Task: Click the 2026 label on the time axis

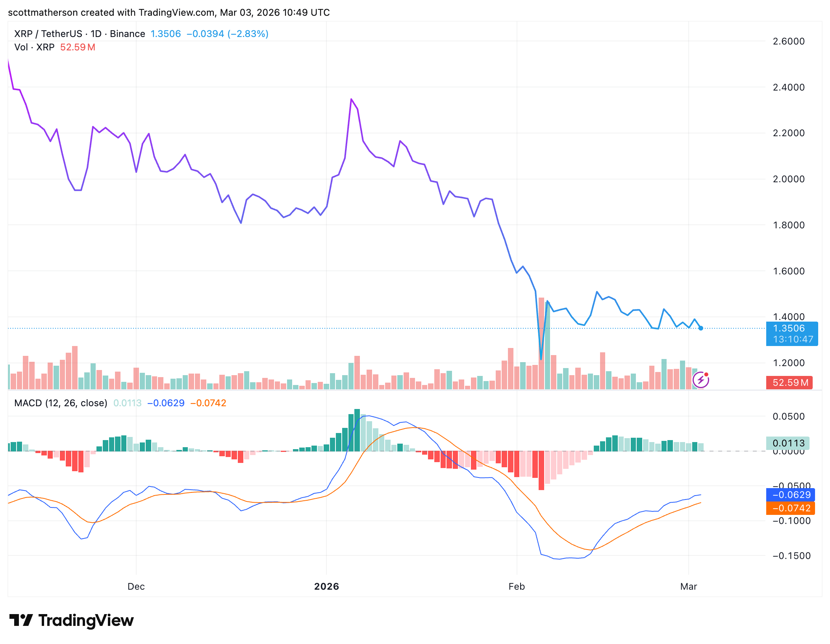Action: coord(326,587)
